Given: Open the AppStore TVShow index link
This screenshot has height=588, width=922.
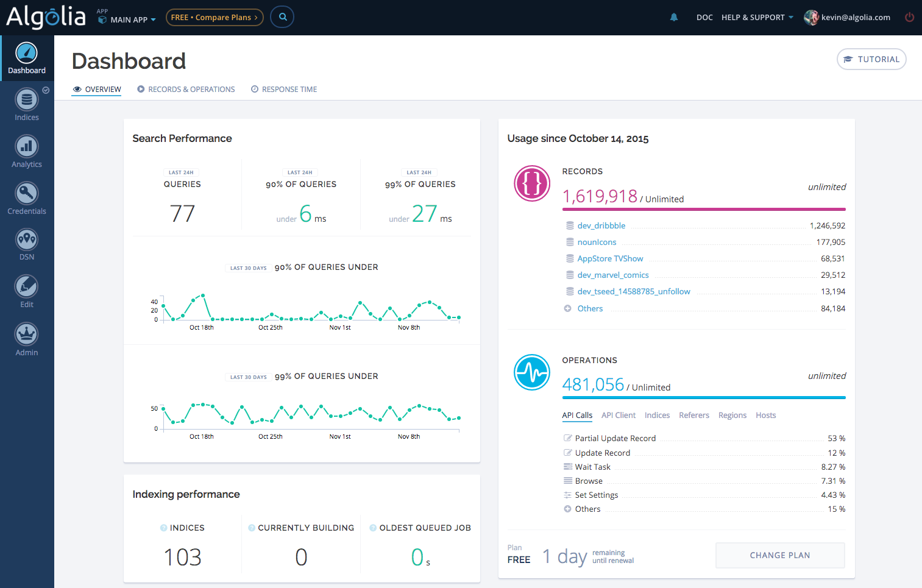Looking at the screenshot, I should point(611,258).
